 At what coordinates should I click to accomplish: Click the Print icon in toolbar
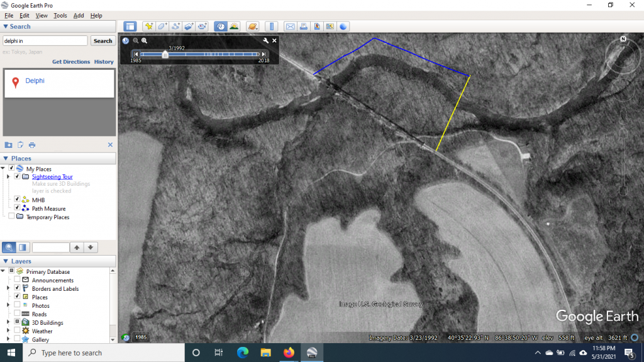[303, 26]
